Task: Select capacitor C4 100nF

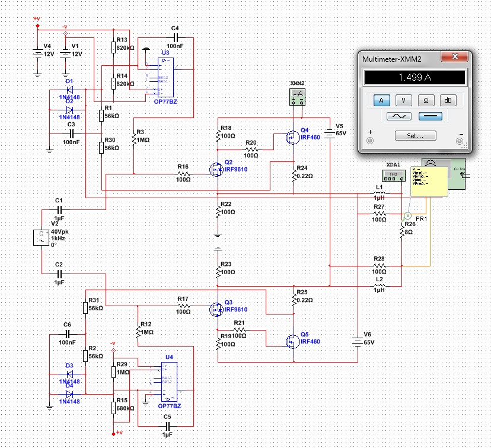Action: [x=176, y=37]
